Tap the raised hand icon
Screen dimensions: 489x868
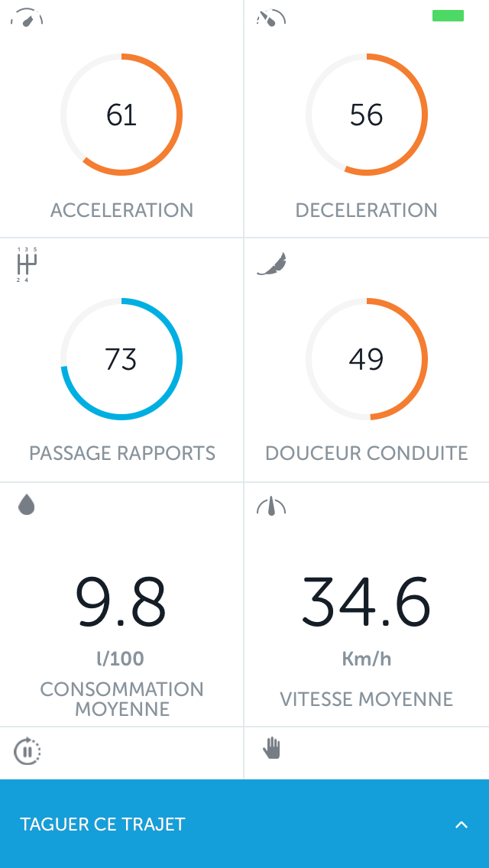pos(271,748)
